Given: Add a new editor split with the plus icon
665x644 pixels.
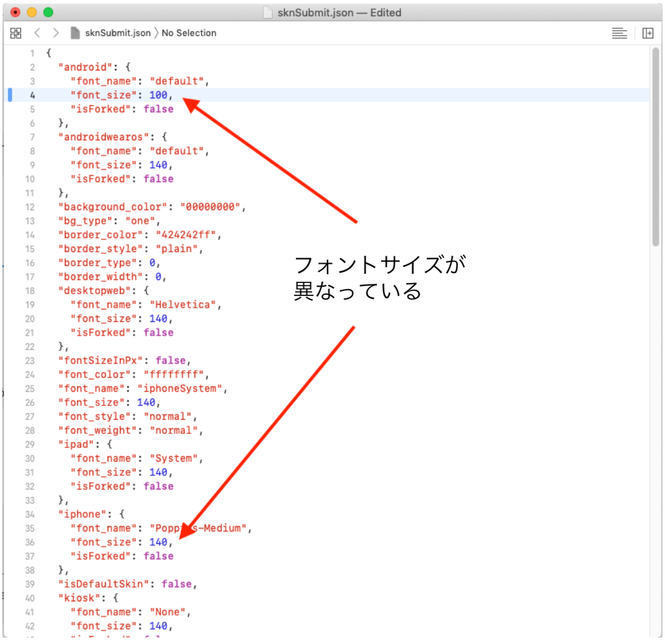Looking at the screenshot, I should pos(648,33).
